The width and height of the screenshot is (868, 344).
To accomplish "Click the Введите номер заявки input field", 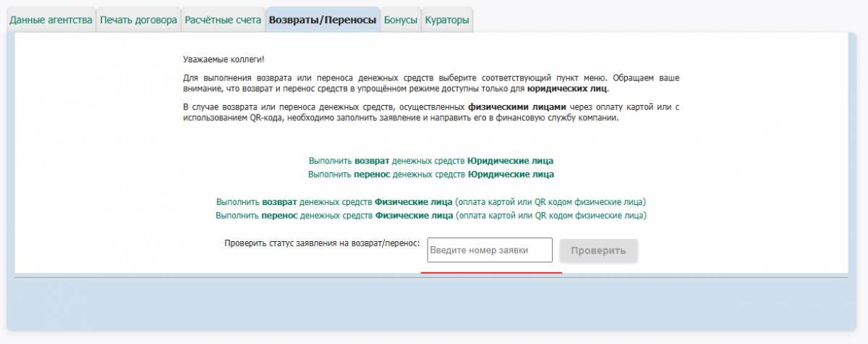I will tap(490, 251).
